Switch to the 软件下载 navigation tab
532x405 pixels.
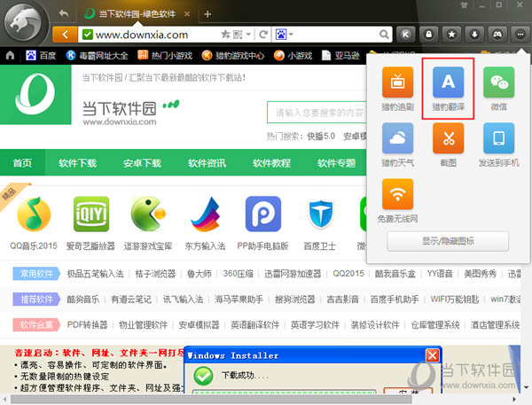point(77,163)
